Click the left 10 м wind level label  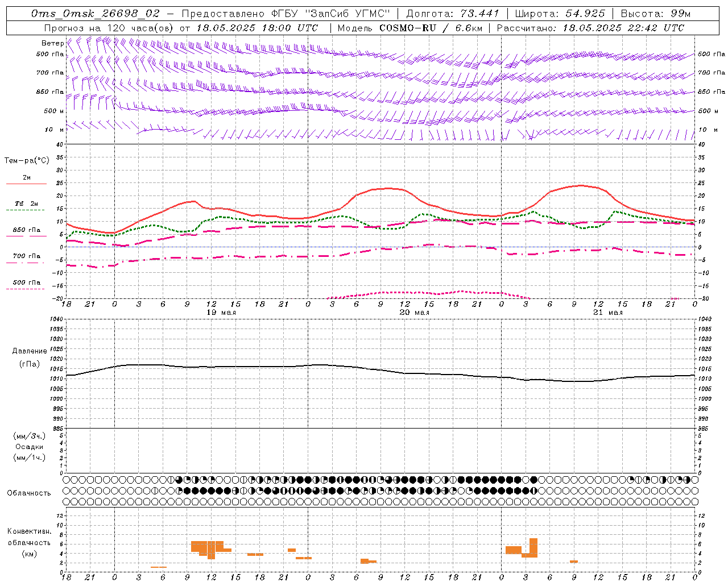[x=54, y=130]
